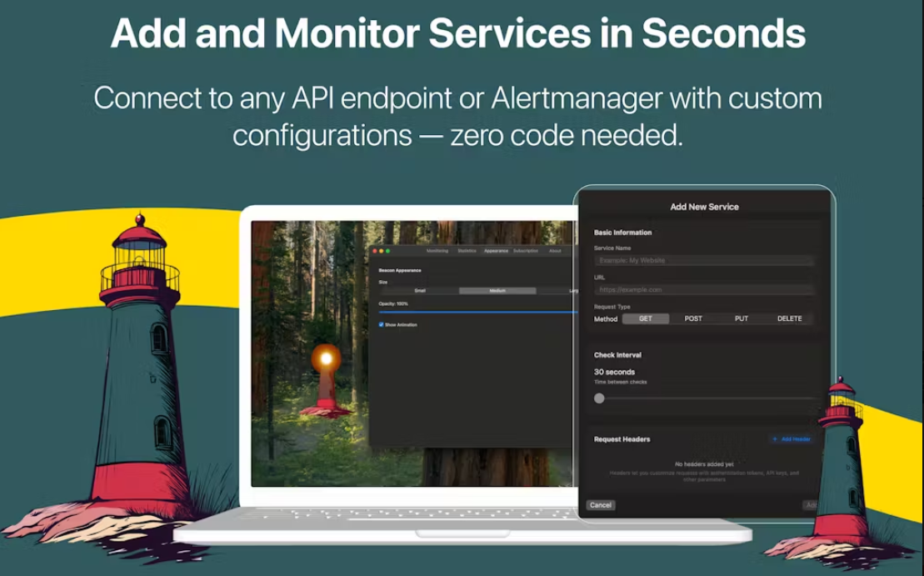Click the Opacity slider track
Viewport: 924px width, 576px height.
[x=477, y=312]
